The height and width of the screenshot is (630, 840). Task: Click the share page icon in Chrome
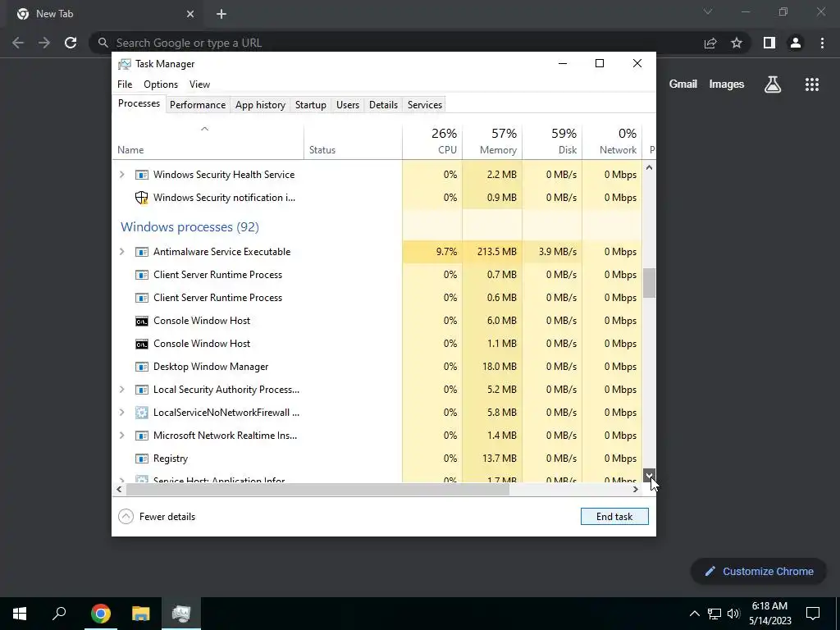pyautogui.click(x=710, y=43)
